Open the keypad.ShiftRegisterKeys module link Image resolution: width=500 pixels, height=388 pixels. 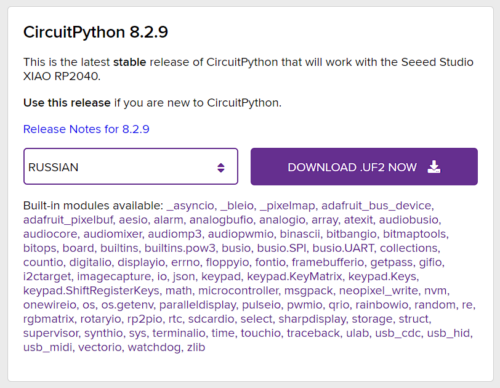pos(91,291)
